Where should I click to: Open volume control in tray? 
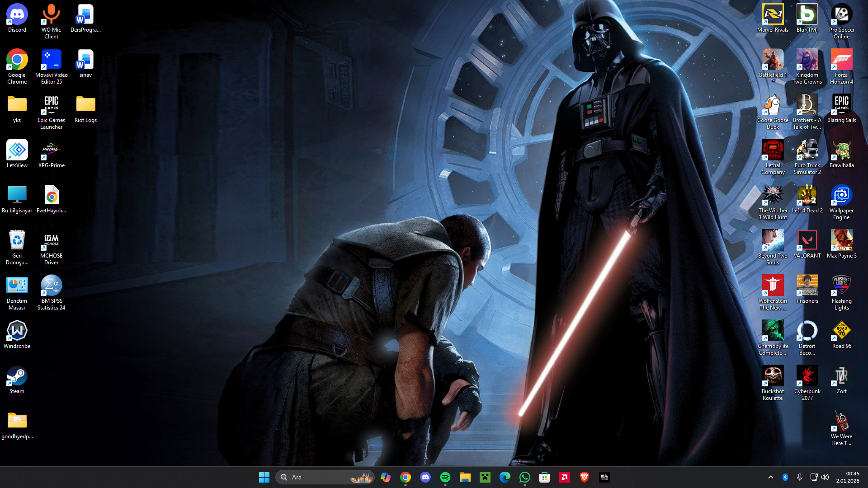pos(825,477)
